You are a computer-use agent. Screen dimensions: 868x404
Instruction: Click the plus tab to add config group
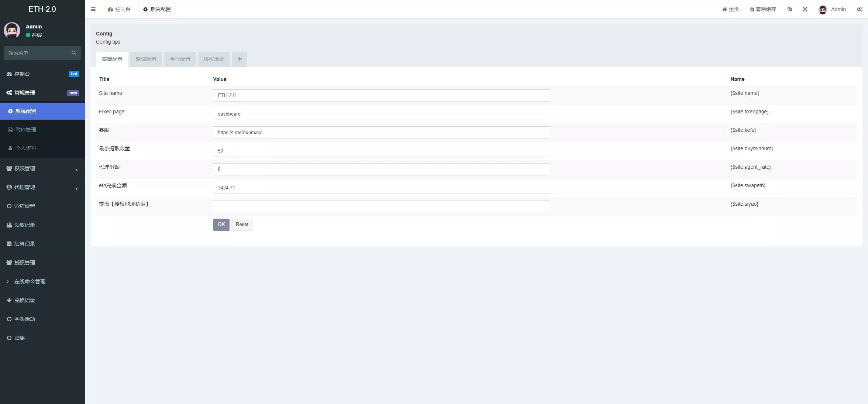(x=240, y=59)
